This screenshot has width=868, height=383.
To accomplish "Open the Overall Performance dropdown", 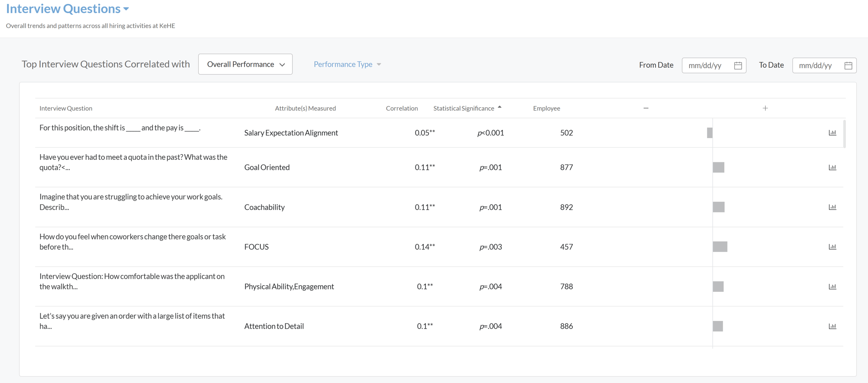I will coord(245,64).
